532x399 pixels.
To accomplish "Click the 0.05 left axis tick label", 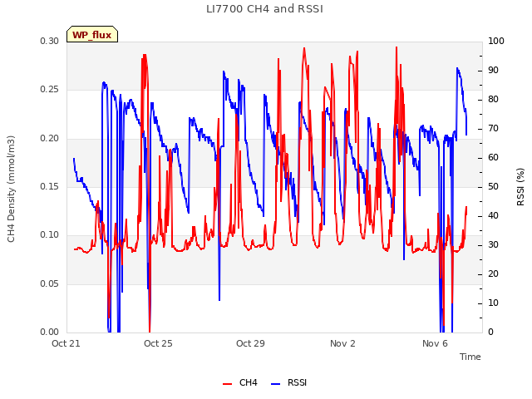I will [x=50, y=283].
